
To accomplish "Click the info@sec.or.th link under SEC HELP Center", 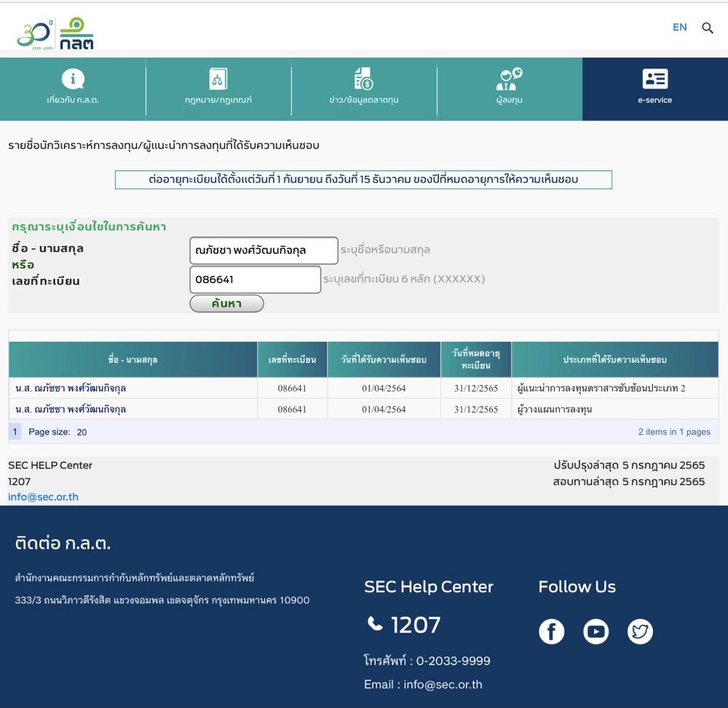I will point(43,497).
